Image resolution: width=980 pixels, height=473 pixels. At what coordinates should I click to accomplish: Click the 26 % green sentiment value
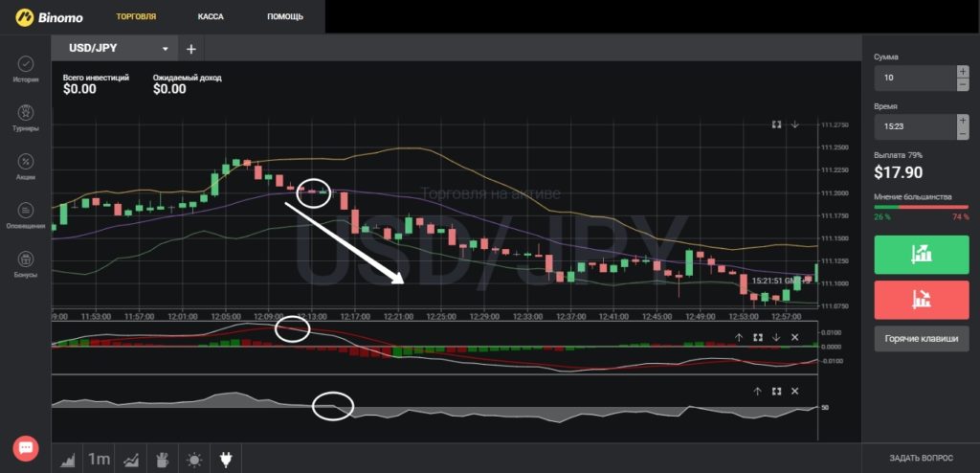(881, 217)
